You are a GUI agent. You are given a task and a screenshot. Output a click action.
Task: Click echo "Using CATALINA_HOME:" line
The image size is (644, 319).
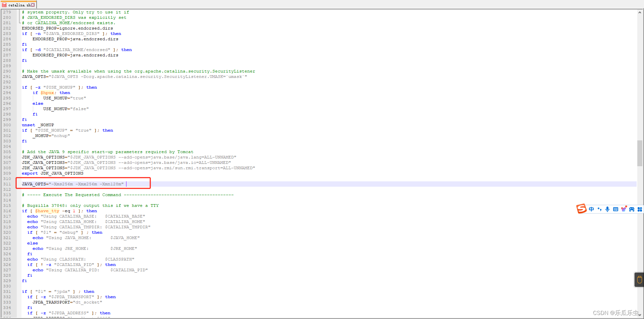(86, 222)
